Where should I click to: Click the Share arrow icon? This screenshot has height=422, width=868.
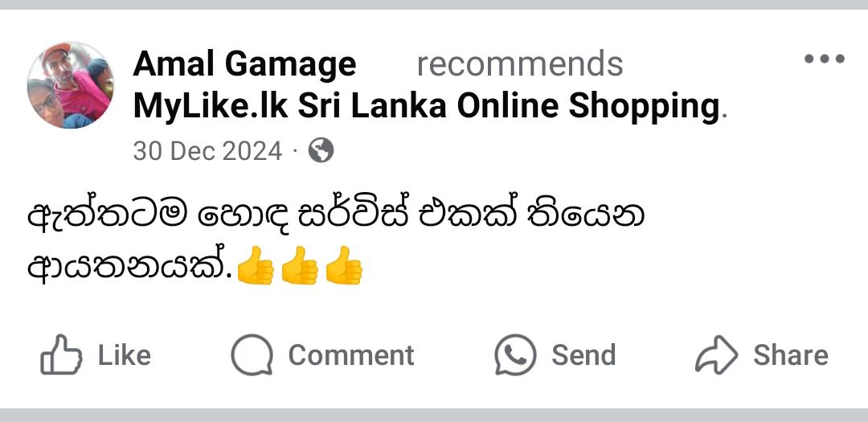(x=716, y=355)
